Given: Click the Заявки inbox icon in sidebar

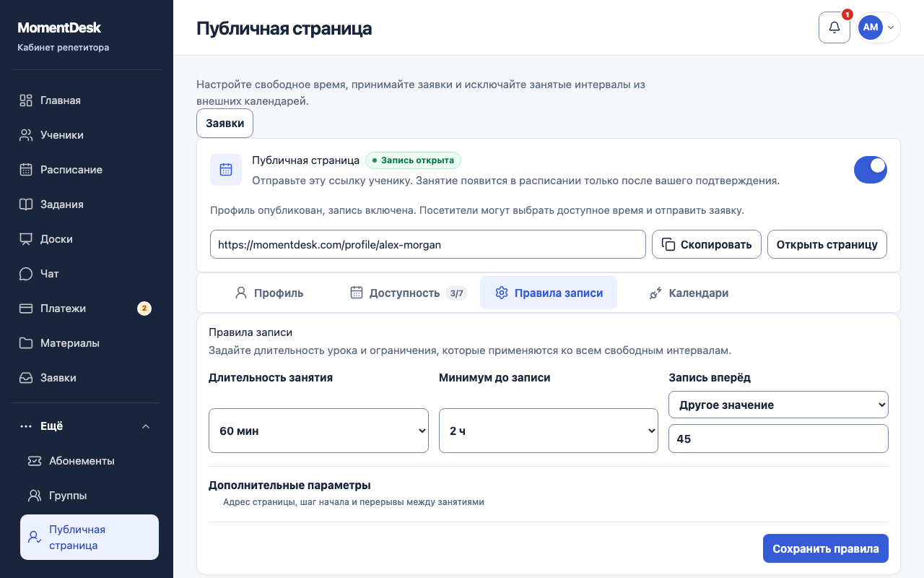Looking at the screenshot, I should point(26,378).
